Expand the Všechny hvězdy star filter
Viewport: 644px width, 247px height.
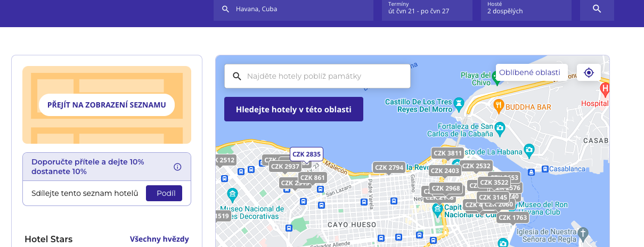pyautogui.click(x=159, y=239)
